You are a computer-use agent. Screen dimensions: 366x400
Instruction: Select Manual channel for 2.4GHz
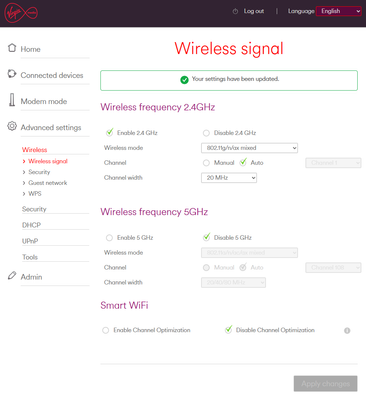(x=206, y=163)
